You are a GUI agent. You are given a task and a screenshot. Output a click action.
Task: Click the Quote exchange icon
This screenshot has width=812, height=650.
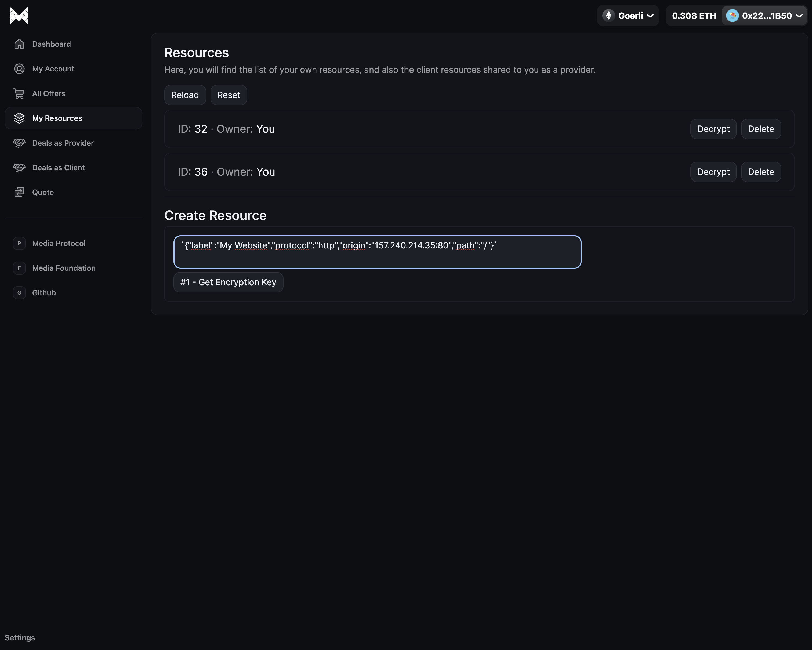point(19,192)
